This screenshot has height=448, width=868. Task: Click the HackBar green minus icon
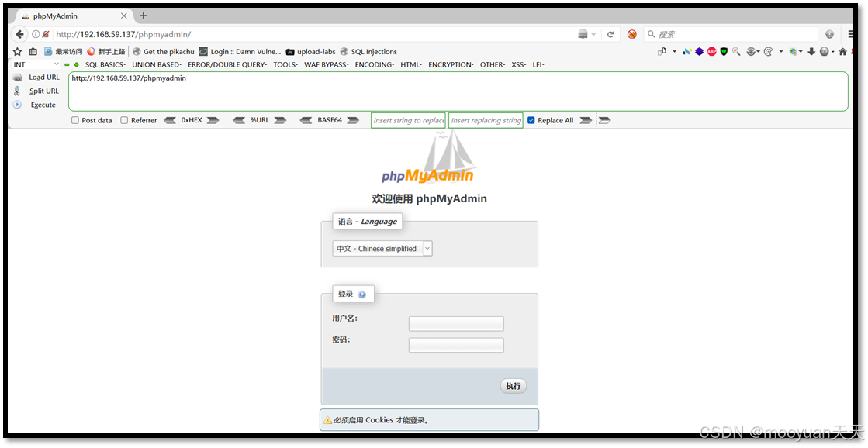67,64
